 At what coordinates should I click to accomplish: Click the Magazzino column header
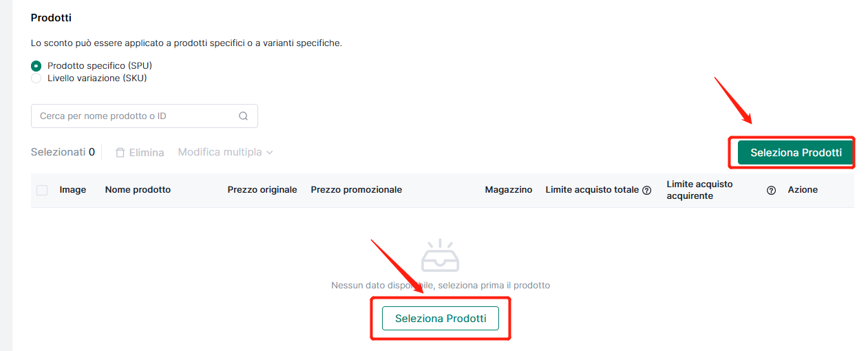point(509,190)
